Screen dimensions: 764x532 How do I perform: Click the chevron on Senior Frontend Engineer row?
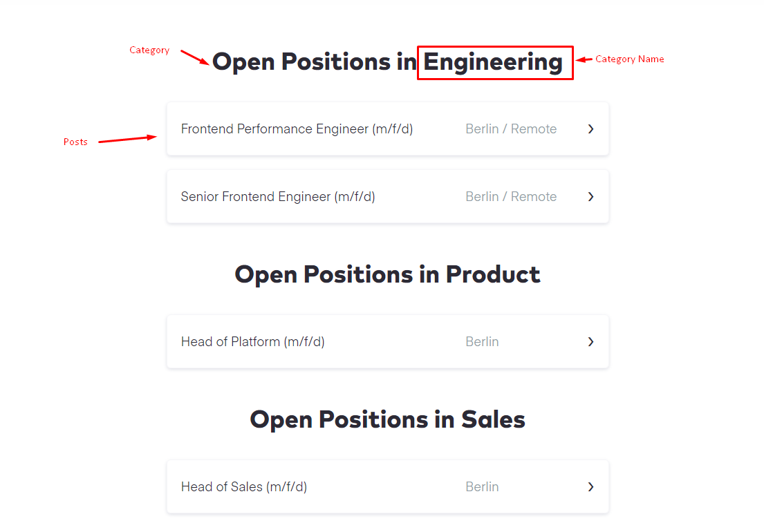pos(590,196)
